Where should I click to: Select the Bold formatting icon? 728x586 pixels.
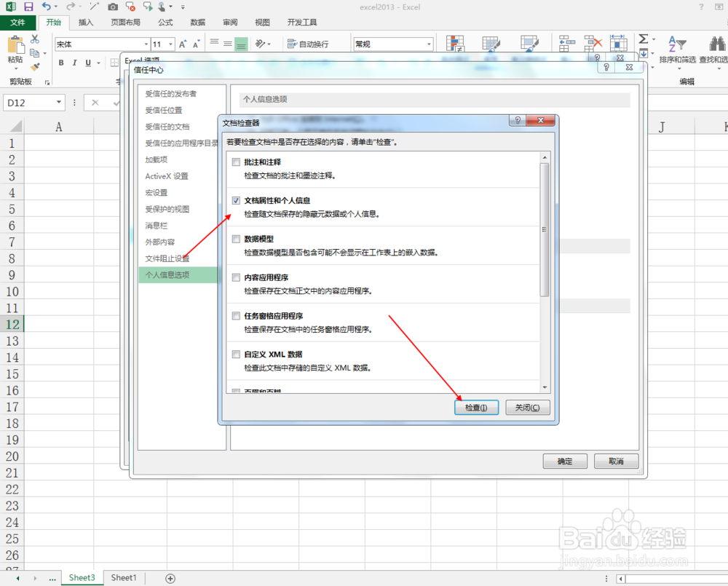coord(61,63)
